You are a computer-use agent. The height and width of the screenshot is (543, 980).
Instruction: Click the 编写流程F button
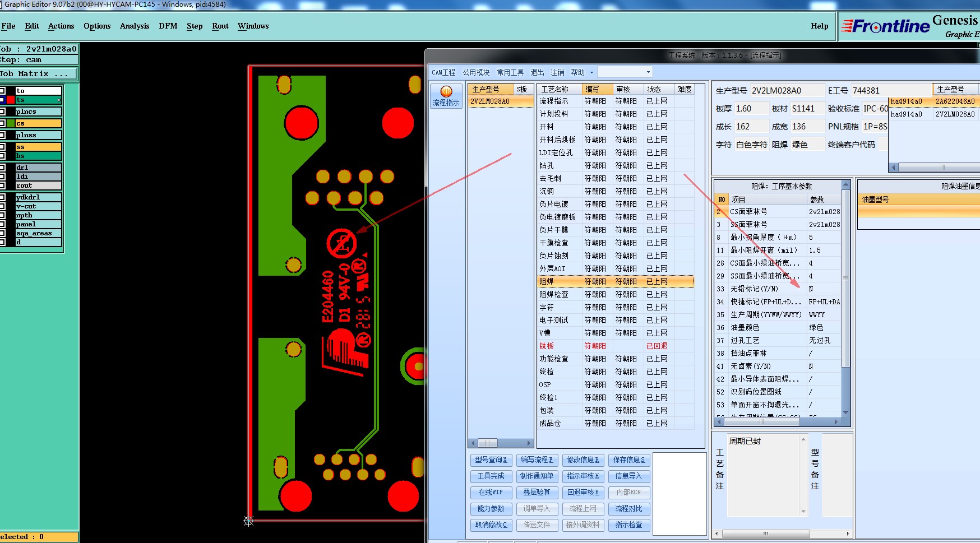537,460
